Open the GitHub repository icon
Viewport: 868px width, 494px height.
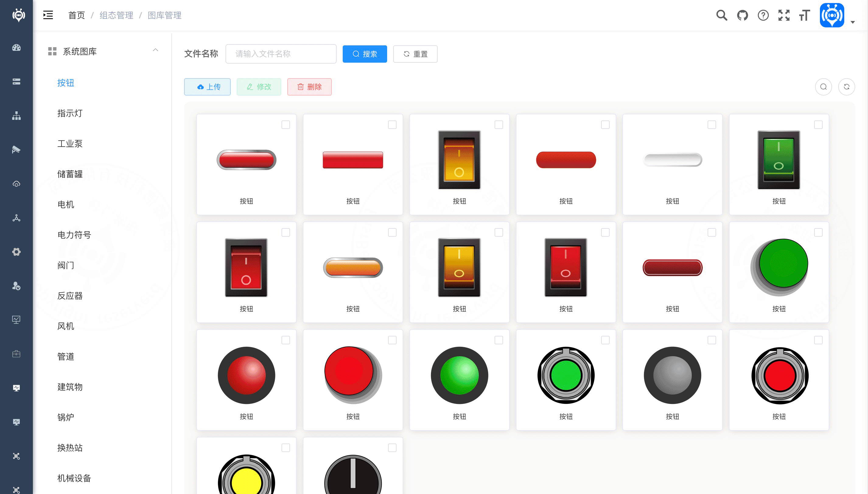point(742,15)
